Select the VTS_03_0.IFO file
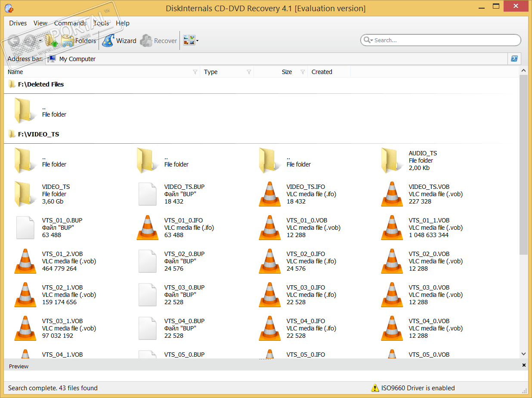This screenshot has width=532, height=398. tap(297, 295)
